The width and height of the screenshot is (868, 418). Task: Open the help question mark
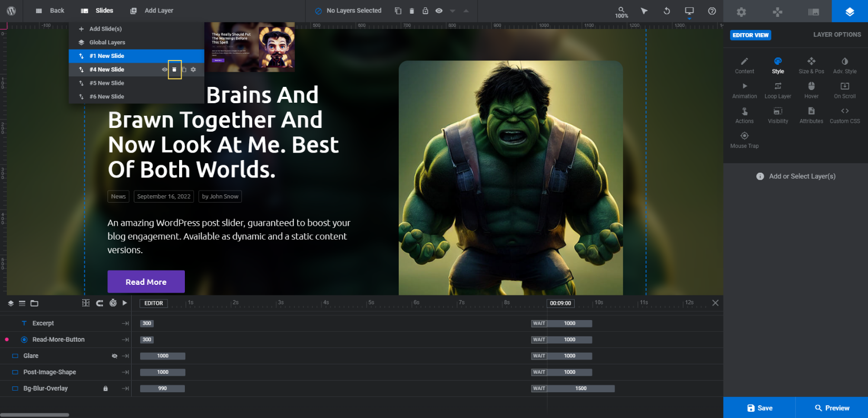[x=712, y=11]
